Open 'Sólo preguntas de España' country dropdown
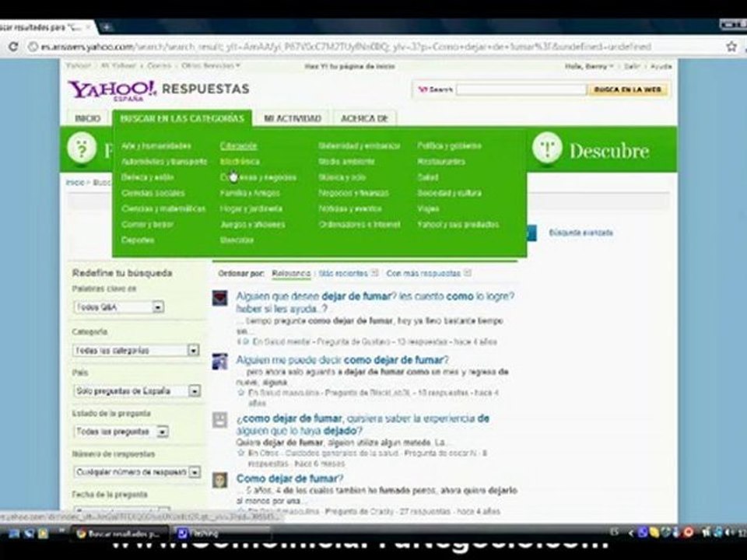This screenshot has width=747, height=560. pos(137,391)
